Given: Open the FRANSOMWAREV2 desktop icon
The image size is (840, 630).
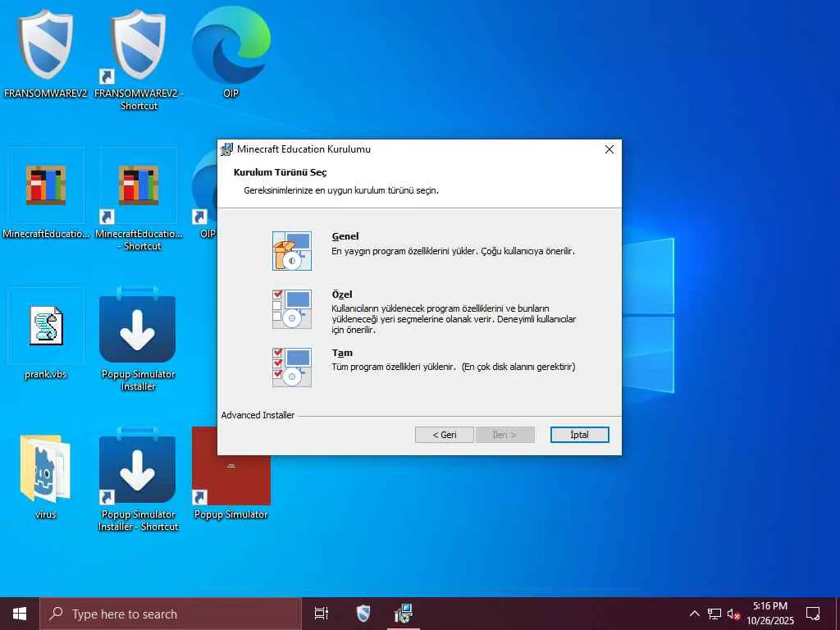Looking at the screenshot, I should coord(46,53).
